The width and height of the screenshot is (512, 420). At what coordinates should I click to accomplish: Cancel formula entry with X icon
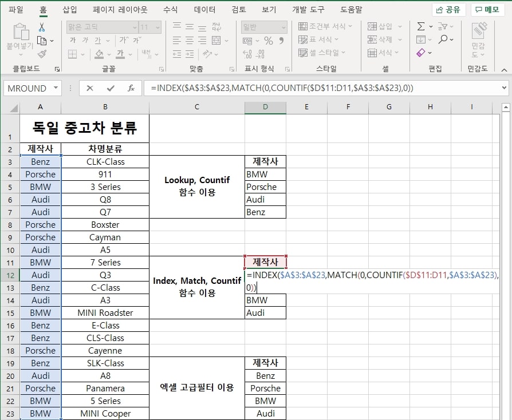coord(90,88)
